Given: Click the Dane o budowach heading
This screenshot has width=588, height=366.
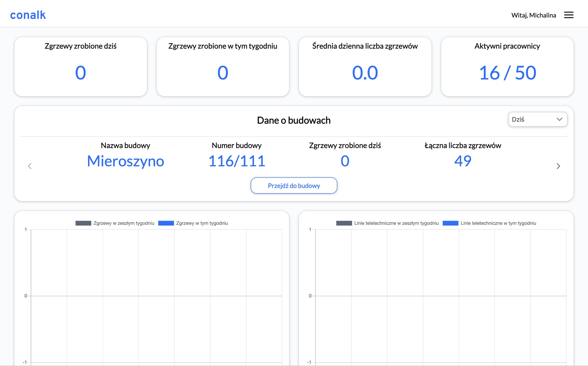Looking at the screenshot, I should coord(294,120).
